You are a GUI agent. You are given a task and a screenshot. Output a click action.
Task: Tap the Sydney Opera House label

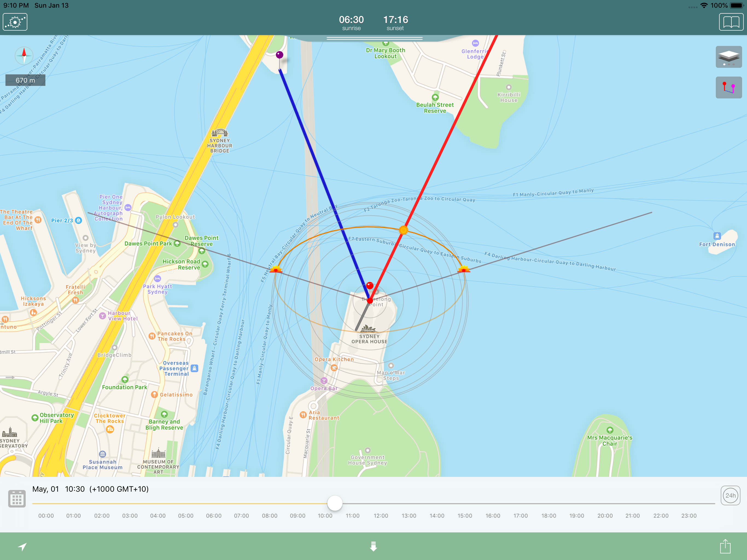(369, 339)
